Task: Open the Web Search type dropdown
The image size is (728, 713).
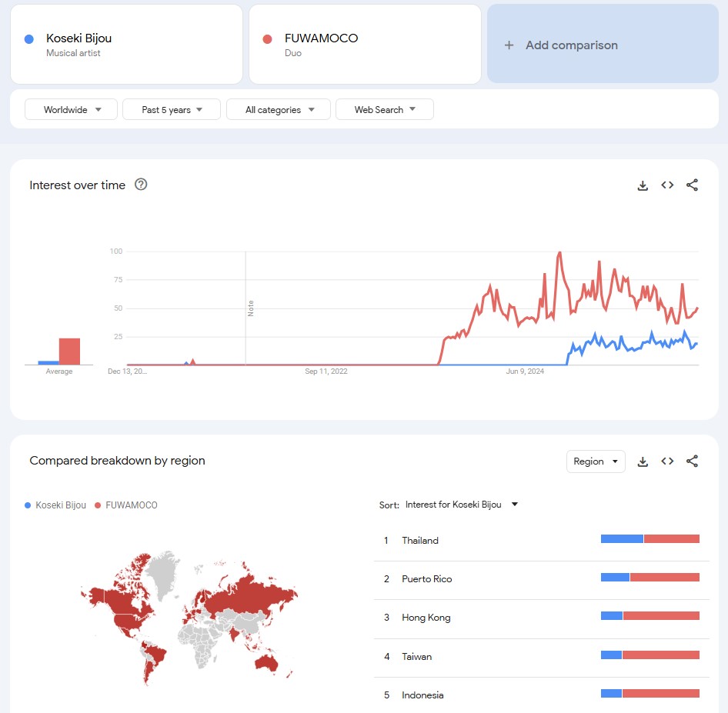Action: coord(385,109)
